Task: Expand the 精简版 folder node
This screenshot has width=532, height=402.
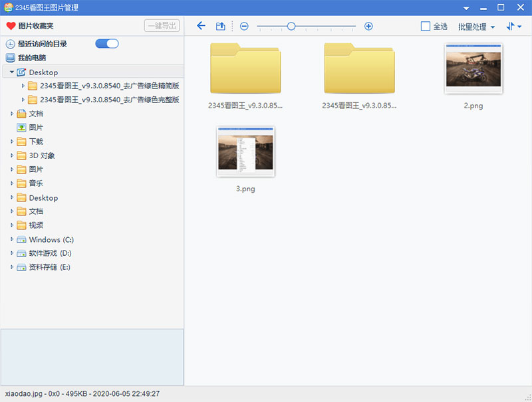Action: 23,86
